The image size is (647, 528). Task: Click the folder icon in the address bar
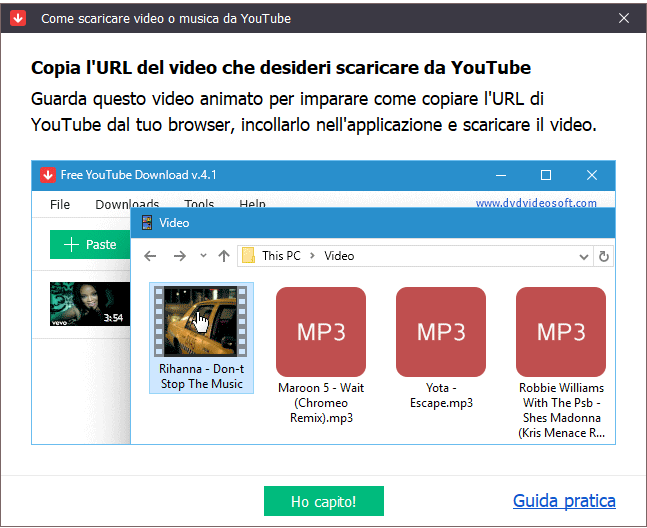click(x=248, y=255)
